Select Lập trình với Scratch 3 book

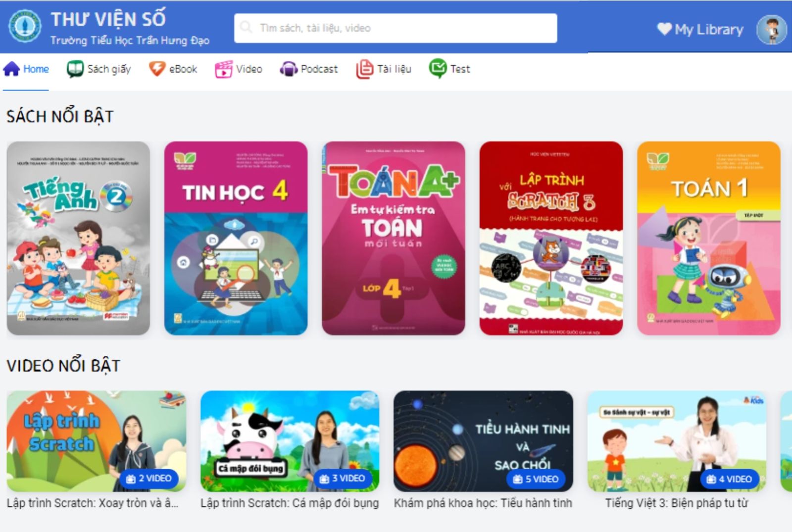[551, 238]
